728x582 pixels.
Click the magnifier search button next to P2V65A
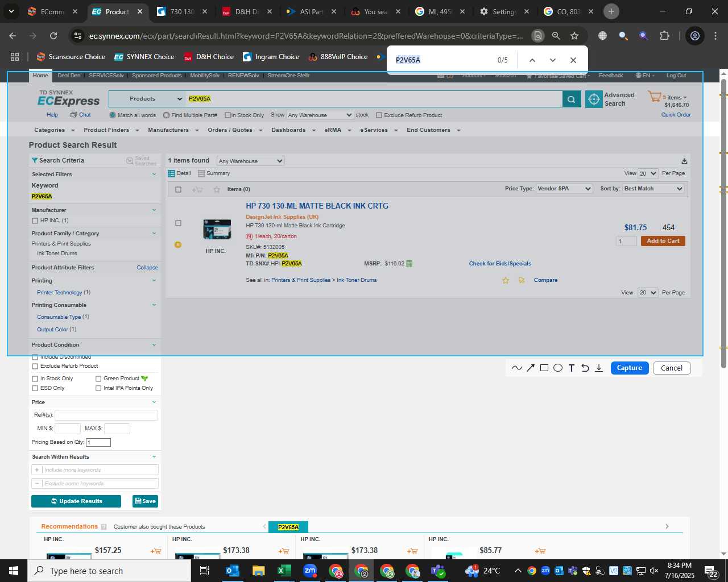tap(572, 99)
